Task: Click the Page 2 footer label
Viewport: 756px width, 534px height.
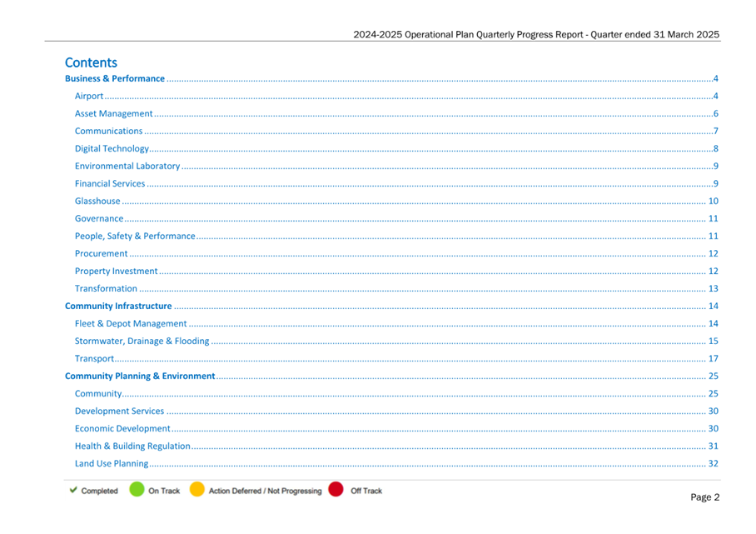Action: pos(705,497)
